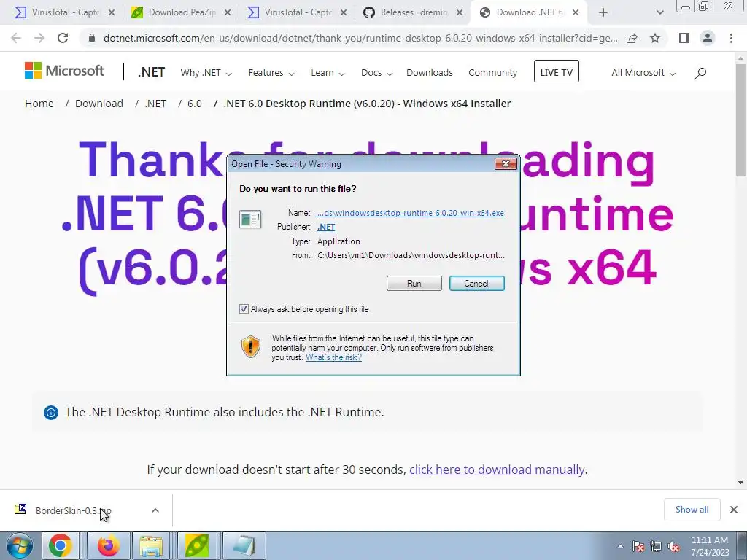
Task: Click the .NET brand link
Action: point(152,72)
